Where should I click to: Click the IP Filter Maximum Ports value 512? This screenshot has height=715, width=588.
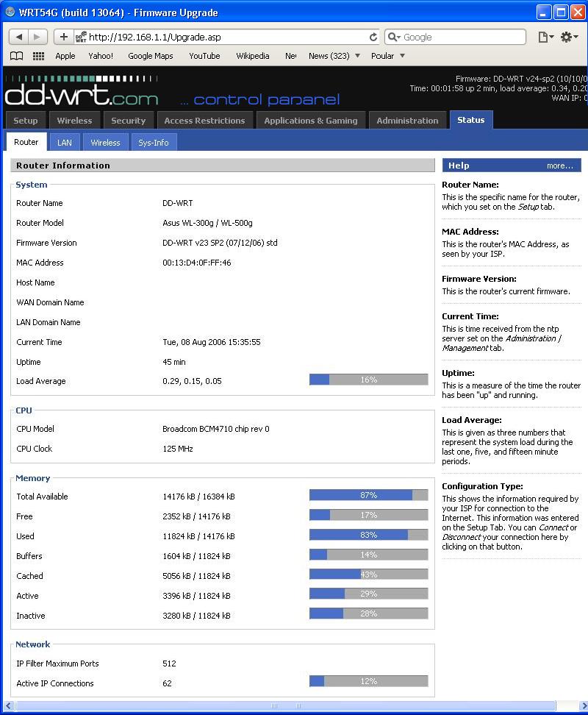169,664
